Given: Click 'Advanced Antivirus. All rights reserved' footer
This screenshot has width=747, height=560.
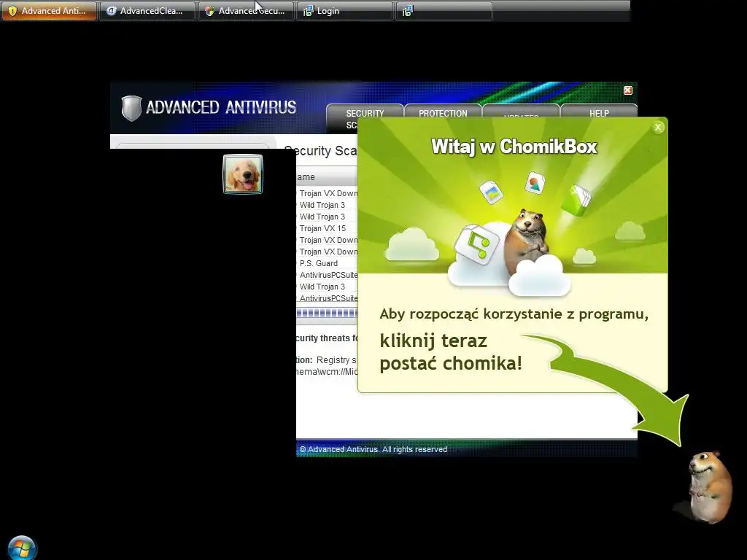Looking at the screenshot, I should pos(373,449).
